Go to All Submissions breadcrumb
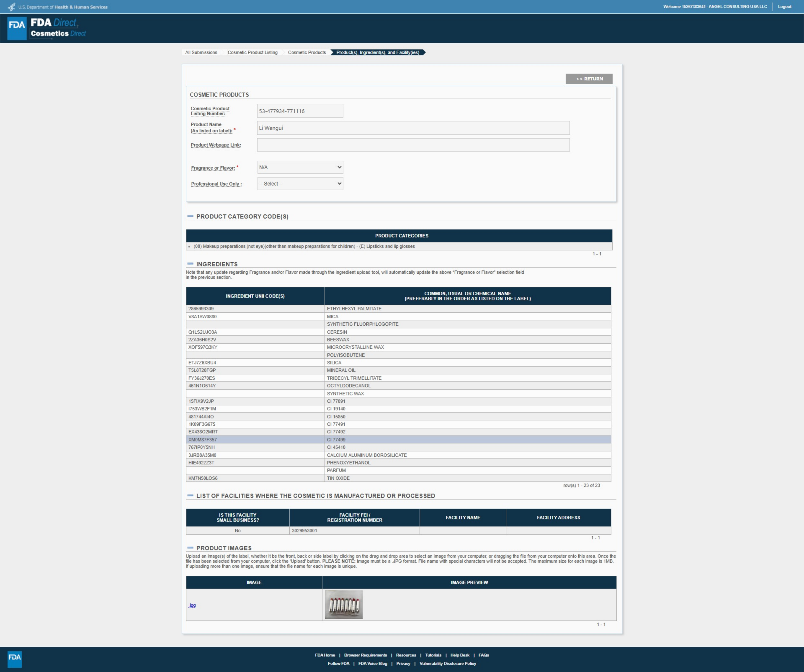The image size is (804, 672). coord(201,53)
